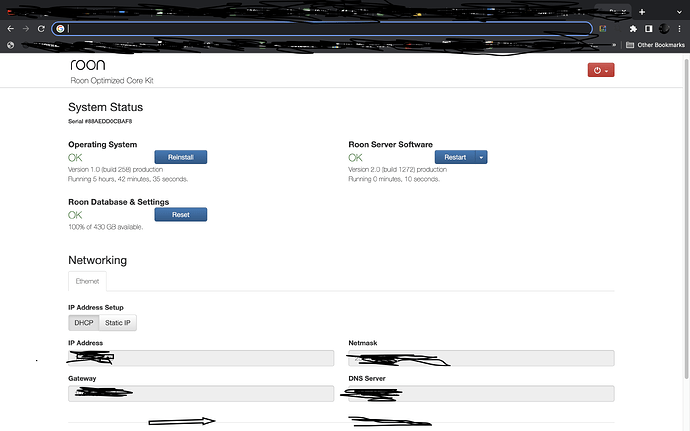Click the page vertical scrollbar
The height and width of the screenshot is (431, 690).
(686, 218)
